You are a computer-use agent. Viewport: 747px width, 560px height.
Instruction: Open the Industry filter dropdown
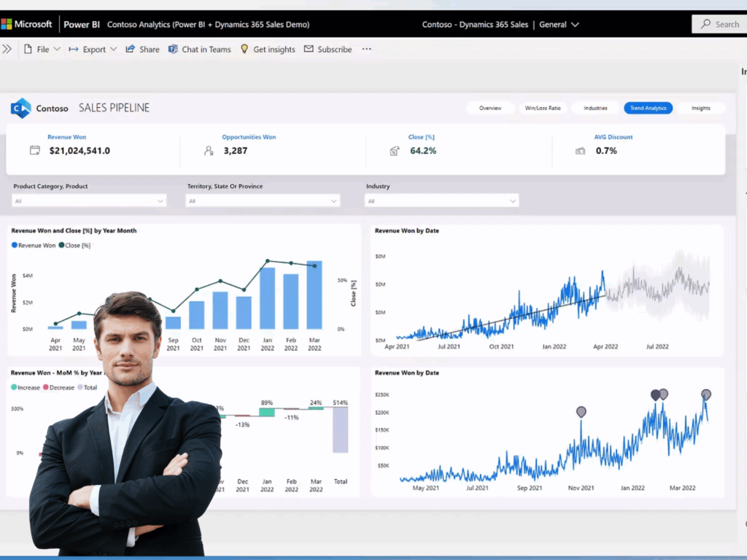[x=442, y=201]
